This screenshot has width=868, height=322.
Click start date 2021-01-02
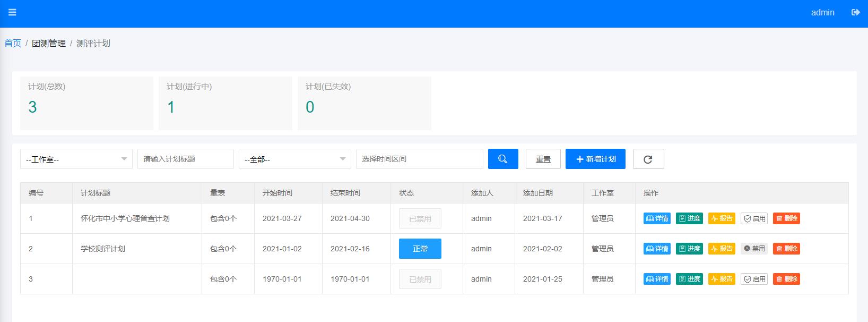[282, 249]
